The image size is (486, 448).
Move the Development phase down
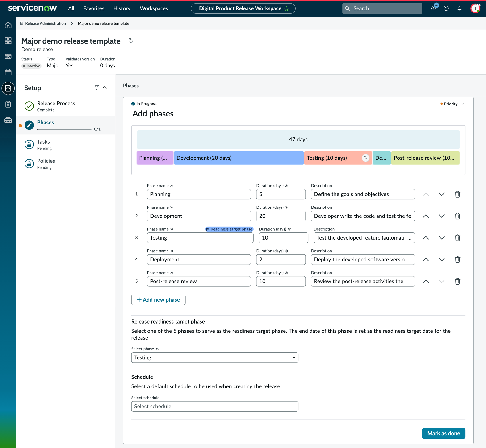click(x=442, y=216)
